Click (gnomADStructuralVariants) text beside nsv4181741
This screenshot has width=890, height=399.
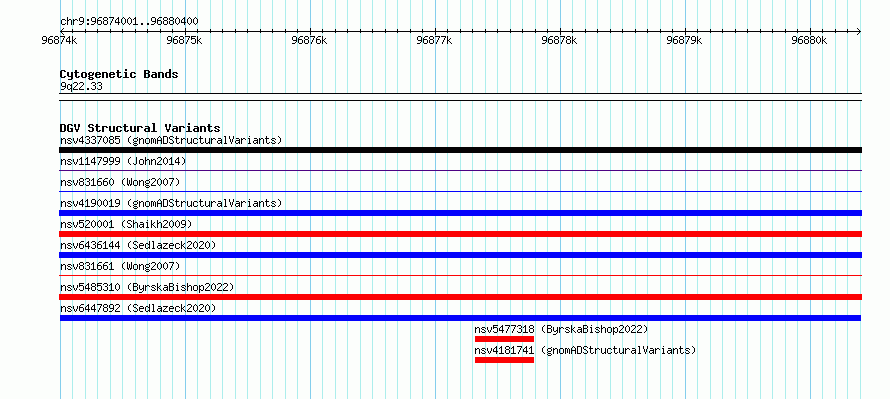(x=618, y=350)
